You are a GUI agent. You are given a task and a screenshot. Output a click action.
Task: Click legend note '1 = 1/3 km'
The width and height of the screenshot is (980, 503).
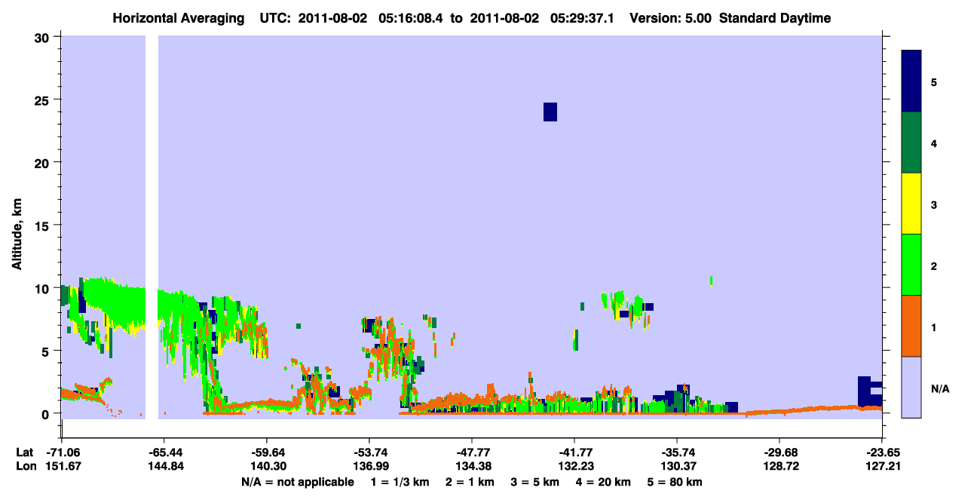click(398, 482)
